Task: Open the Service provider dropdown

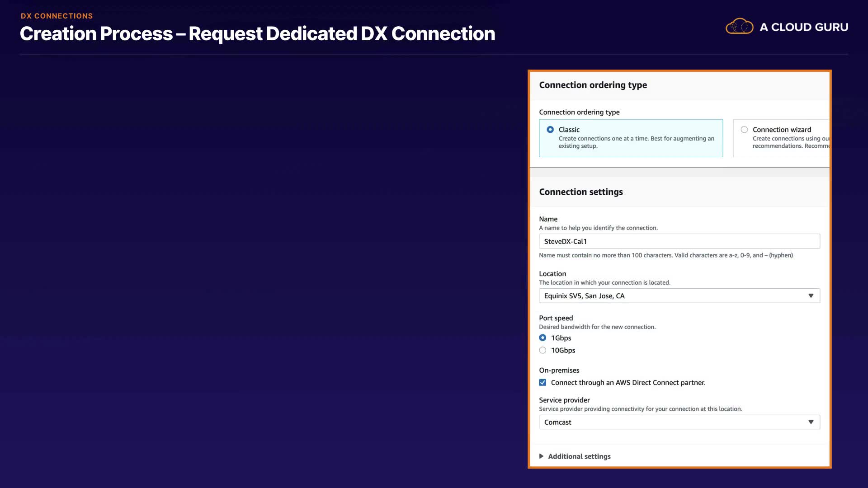Action: (674, 422)
